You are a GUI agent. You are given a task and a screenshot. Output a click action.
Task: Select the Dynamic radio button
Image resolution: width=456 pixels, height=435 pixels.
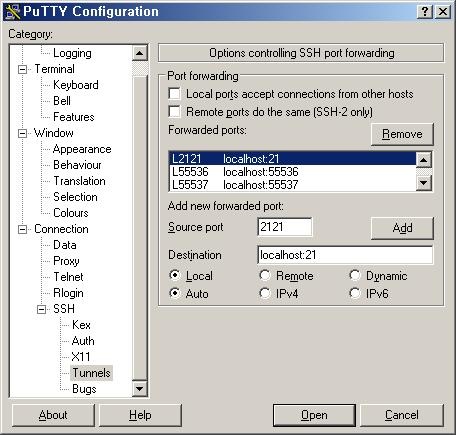pos(355,275)
